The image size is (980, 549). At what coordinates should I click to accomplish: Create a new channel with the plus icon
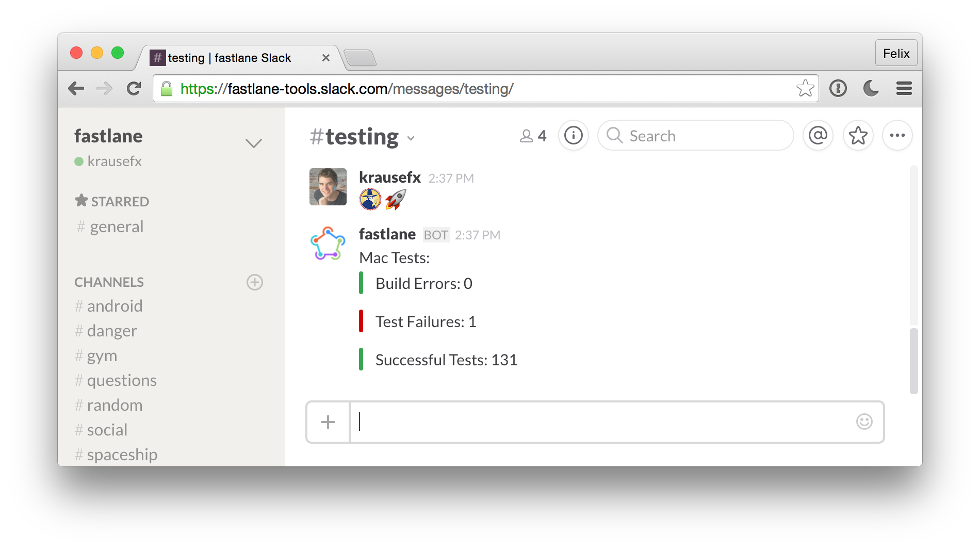[254, 282]
